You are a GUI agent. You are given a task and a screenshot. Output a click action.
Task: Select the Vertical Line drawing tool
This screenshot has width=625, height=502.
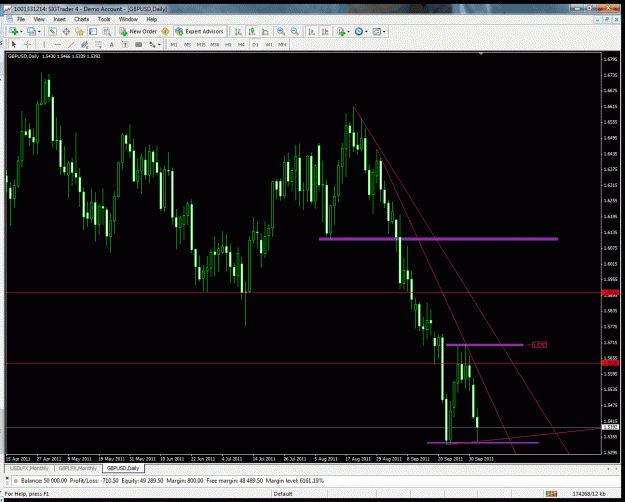click(44, 45)
